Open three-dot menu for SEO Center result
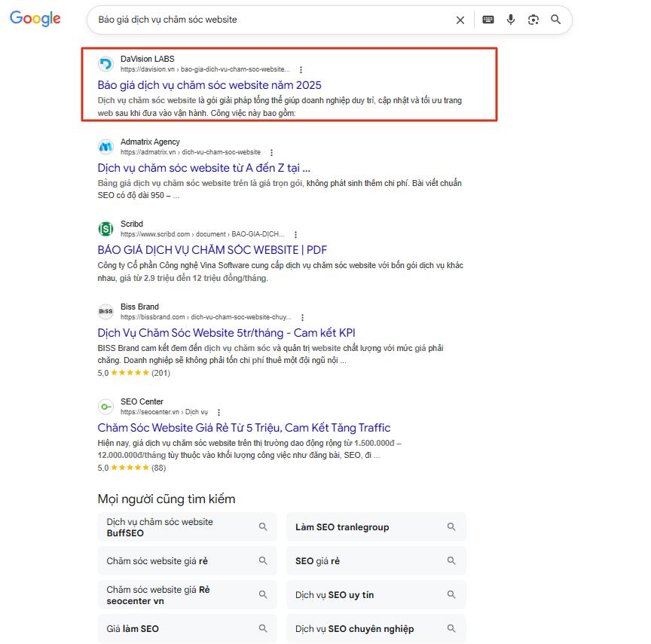Viewport: 651px width, 644px height. point(219,413)
